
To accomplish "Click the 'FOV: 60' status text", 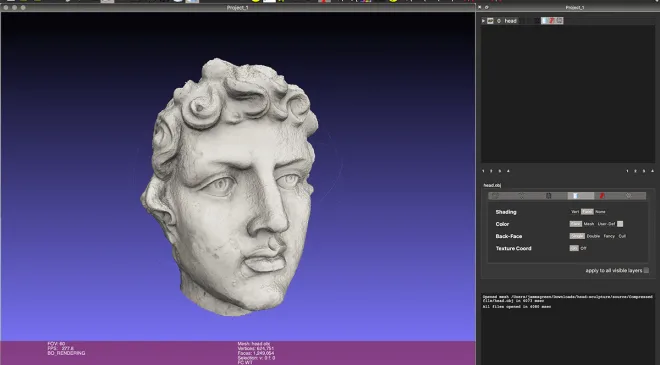I will tap(56, 344).
